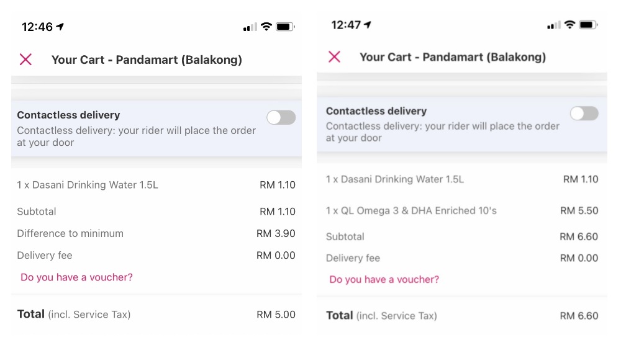Tap the battery icon in the right status bar
Screen dimensions: 644x353
(587, 25)
